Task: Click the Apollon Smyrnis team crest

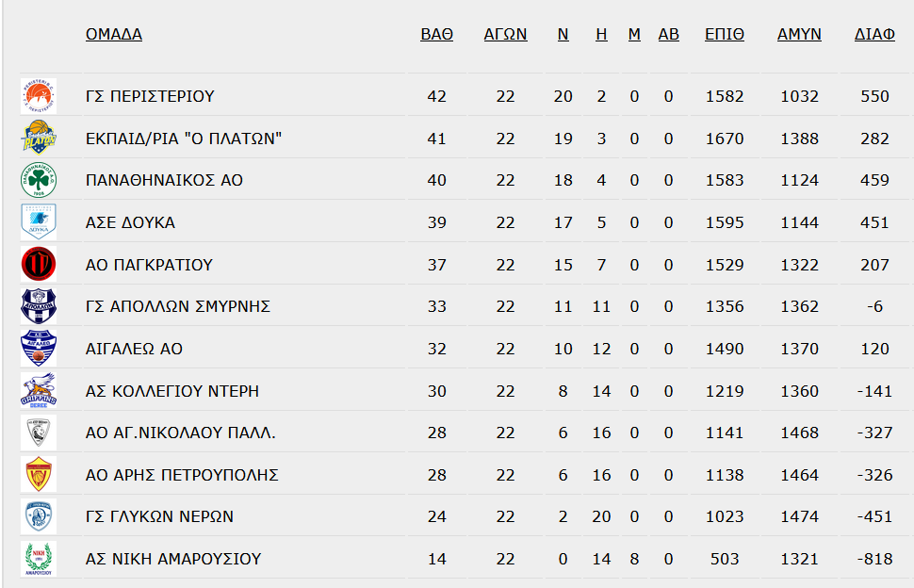Action: [39, 306]
